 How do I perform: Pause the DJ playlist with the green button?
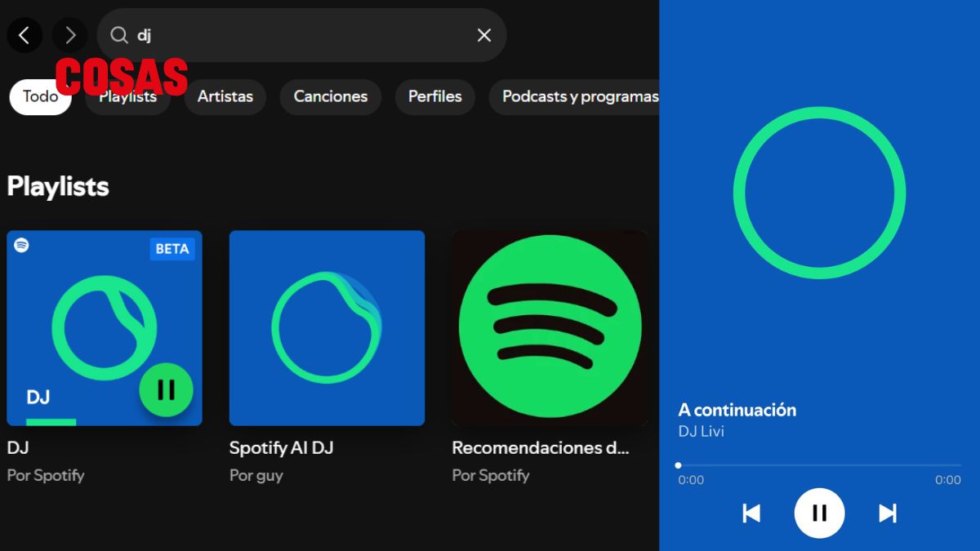click(x=166, y=390)
